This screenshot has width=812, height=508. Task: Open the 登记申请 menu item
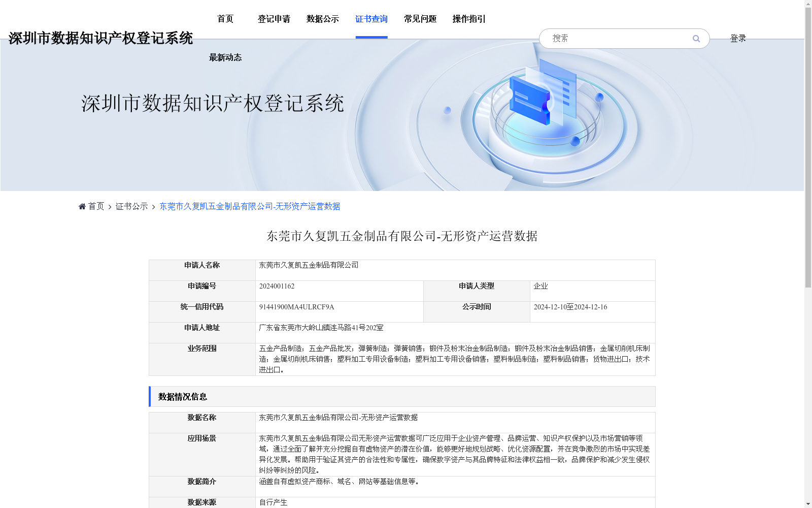click(274, 19)
